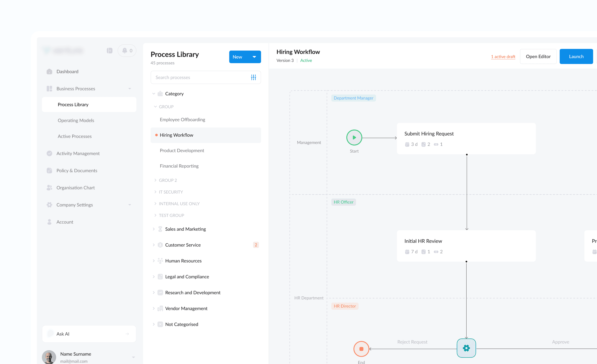Screen dimensions: 597x364
Task: Select Process Library in the sidebar
Action: click(x=89, y=105)
